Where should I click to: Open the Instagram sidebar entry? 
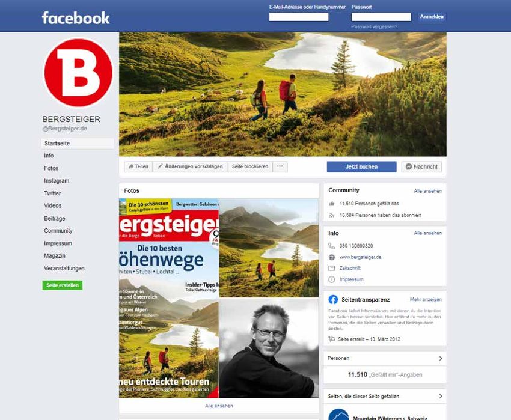[x=57, y=180]
